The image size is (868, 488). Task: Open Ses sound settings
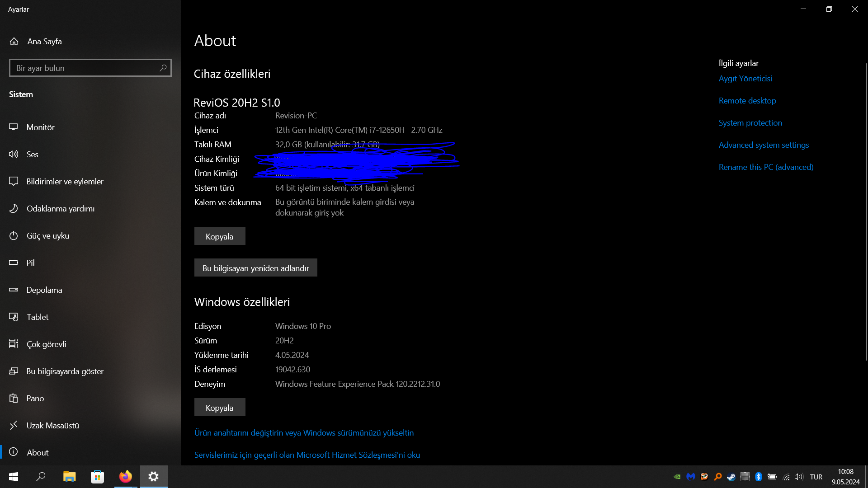[x=32, y=155]
